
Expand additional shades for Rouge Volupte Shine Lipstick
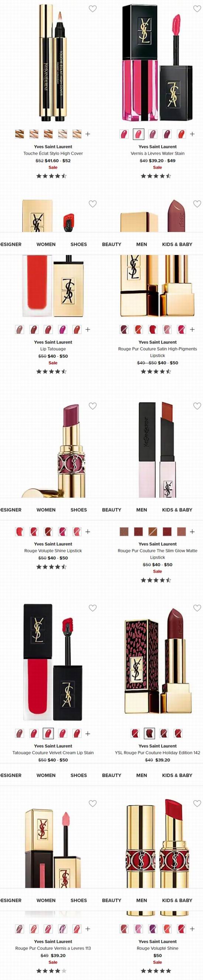[x=87, y=531]
